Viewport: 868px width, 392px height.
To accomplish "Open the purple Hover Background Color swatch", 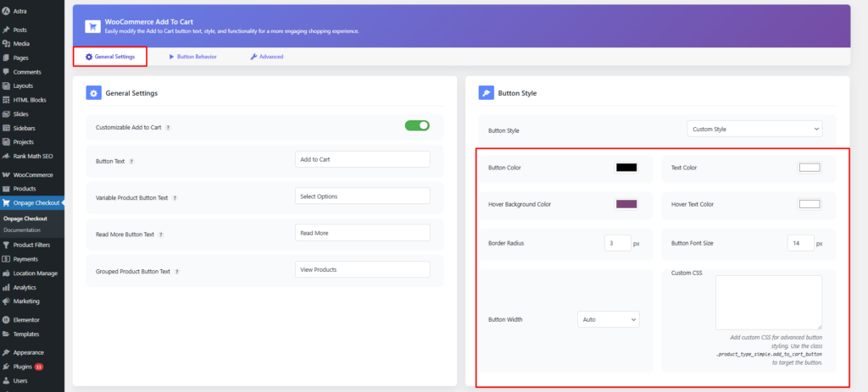I will pos(626,204).
